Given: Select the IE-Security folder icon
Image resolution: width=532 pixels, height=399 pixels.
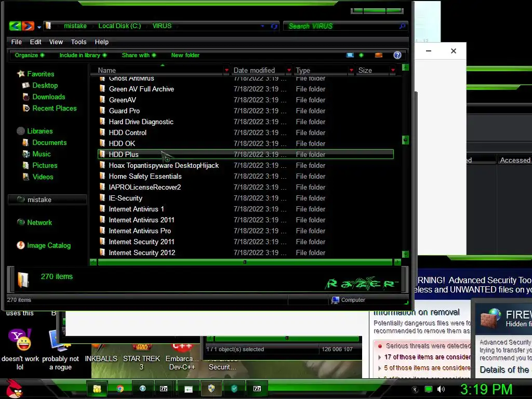Looking at the screenshot, I should (102, 197).
